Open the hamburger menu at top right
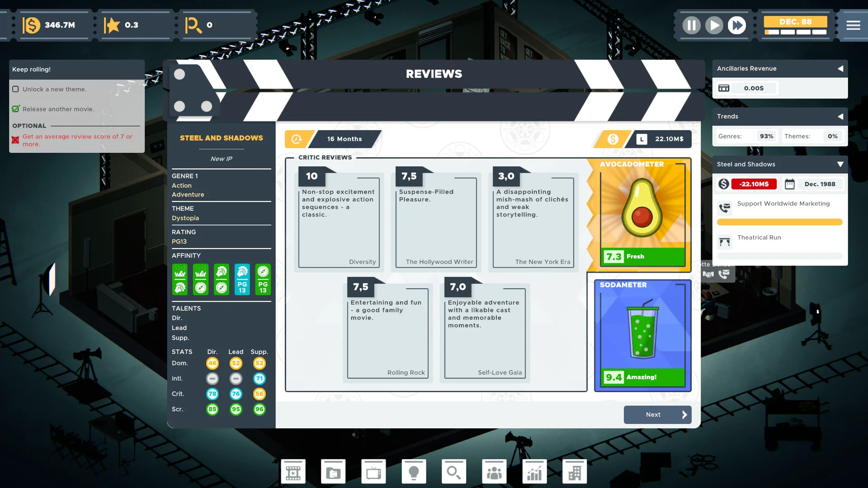 tap(854, 25)
